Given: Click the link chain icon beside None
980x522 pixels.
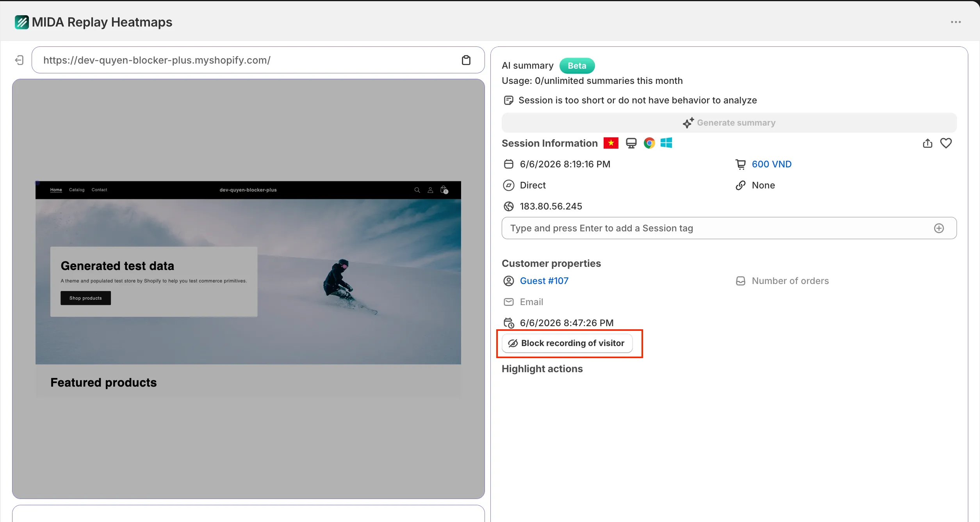Looking at the screenshot, I should coord(740,185).
